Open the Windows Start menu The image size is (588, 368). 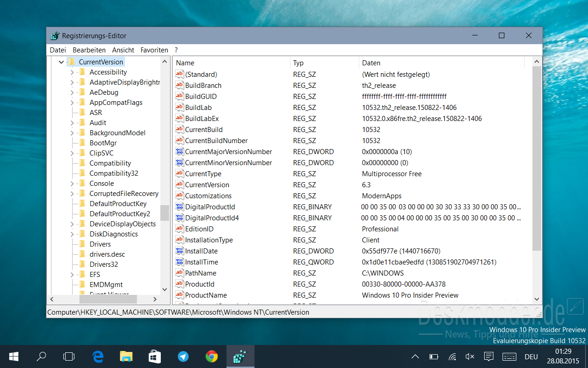point(14,356)
